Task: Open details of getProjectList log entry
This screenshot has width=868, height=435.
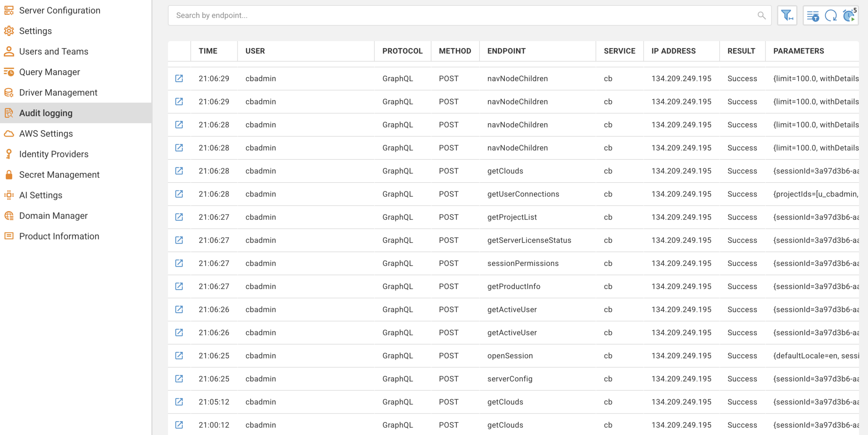Action: pos(179,217)
